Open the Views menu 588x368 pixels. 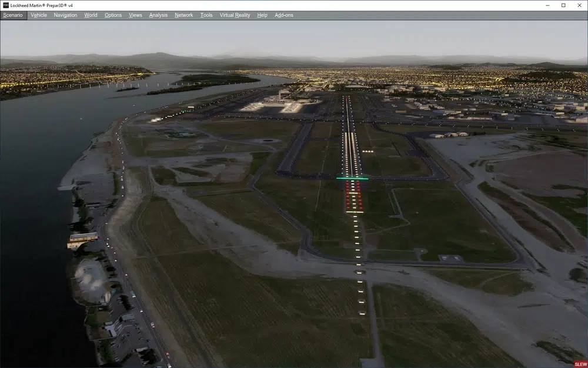(x=135, y=15)
